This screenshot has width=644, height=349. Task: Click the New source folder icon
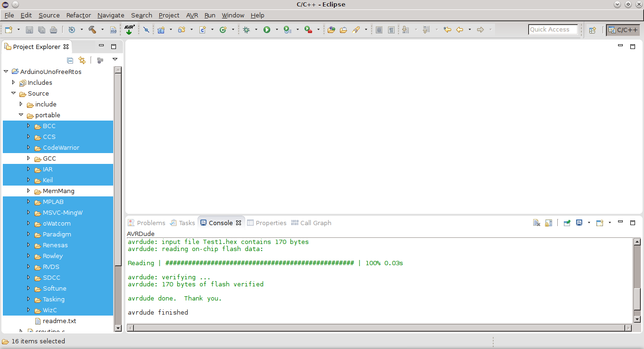click(182, 30)
